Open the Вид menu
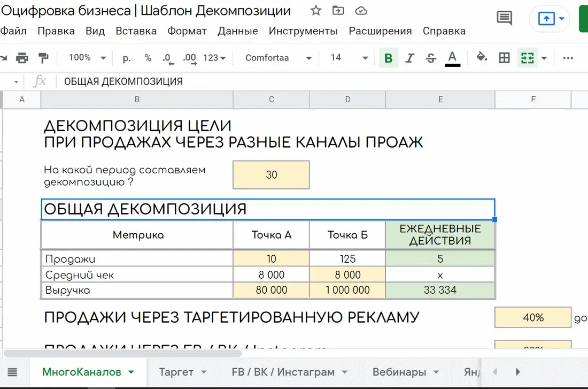This screenshot has width=588, height=389. click(x=95, y=31)
